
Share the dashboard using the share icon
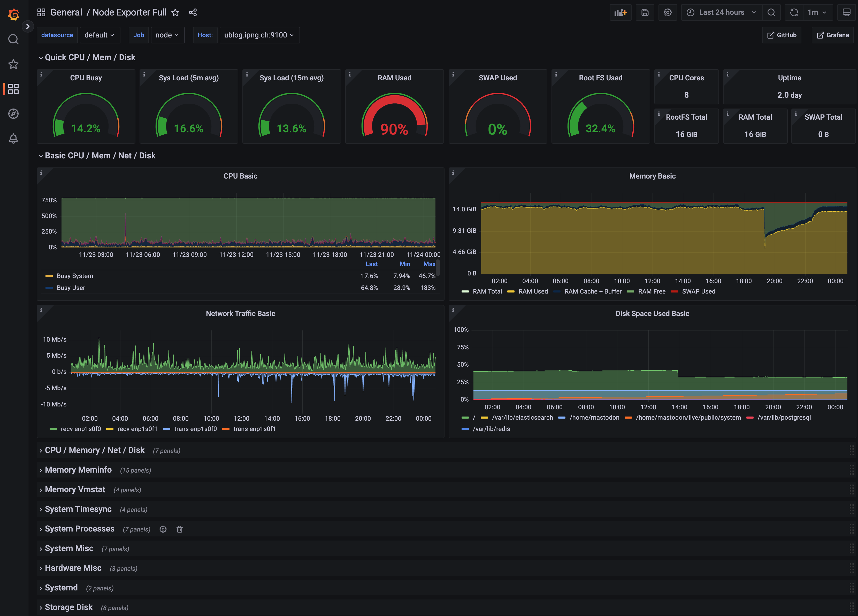(x=193, y=12)
